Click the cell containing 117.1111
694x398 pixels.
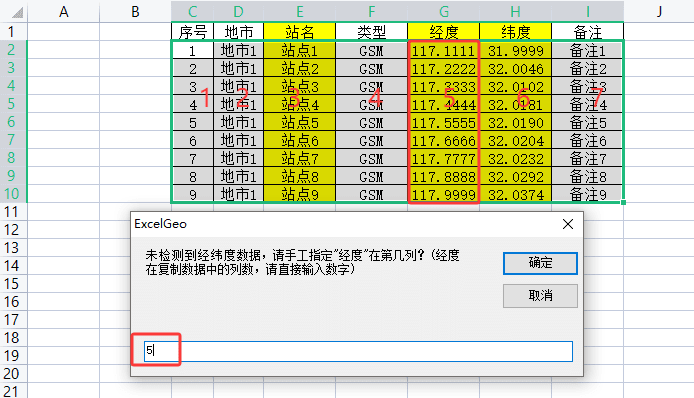coord(443,50)
